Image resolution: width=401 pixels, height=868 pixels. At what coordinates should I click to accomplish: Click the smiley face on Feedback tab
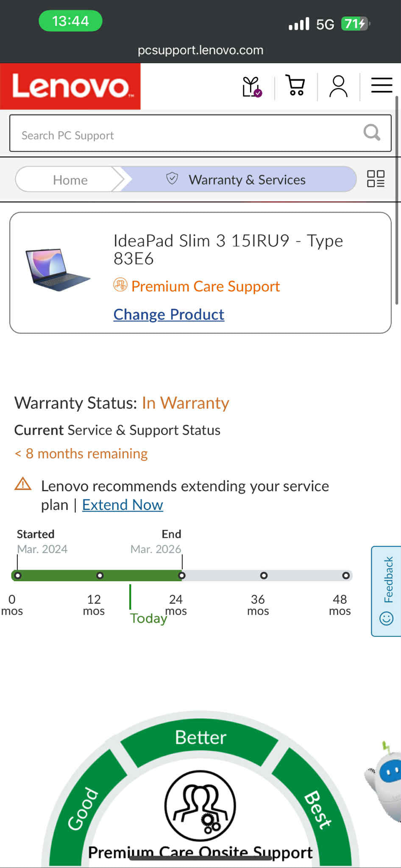click(x=386, y=619)
